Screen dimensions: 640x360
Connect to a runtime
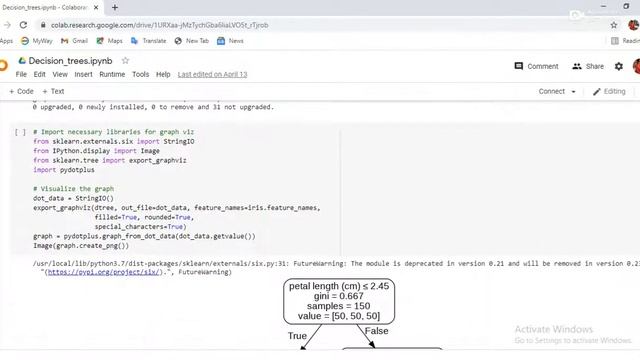[x=551, y=91]
